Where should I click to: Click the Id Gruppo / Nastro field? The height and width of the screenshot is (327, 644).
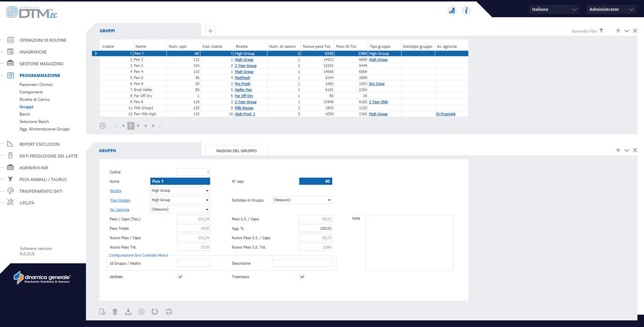194,264
